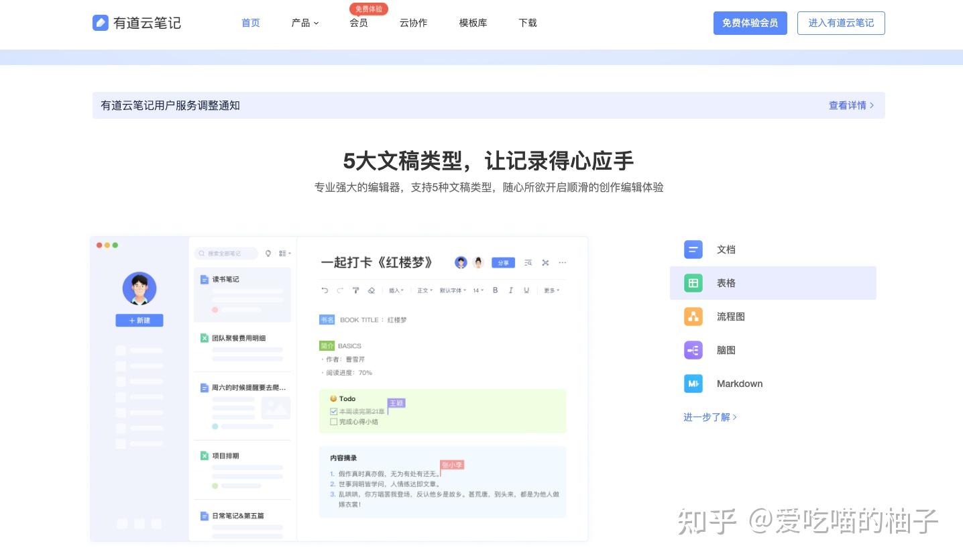The height and width of the screenshot is (560, 963).
Task: Click the 读书笔记 blue document icon
Action: [205, 279]
